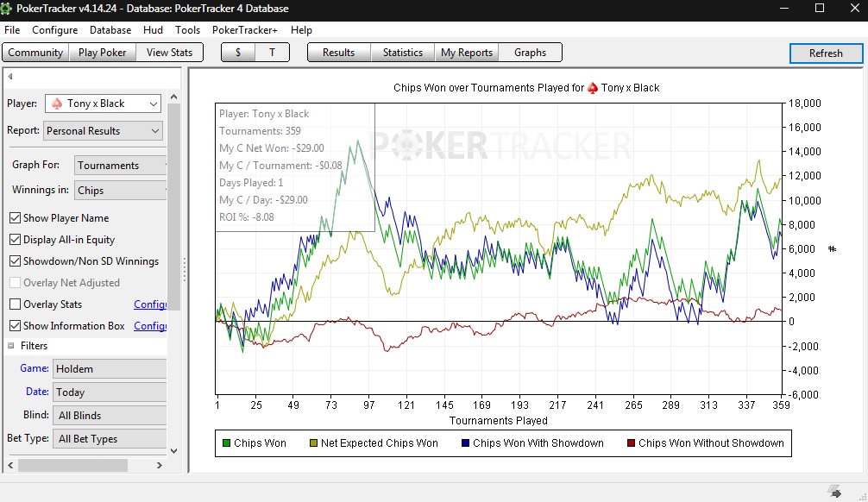
Task: Switch to the Play Poker tab
Action: pyautogui.click(x=103, y=53)
